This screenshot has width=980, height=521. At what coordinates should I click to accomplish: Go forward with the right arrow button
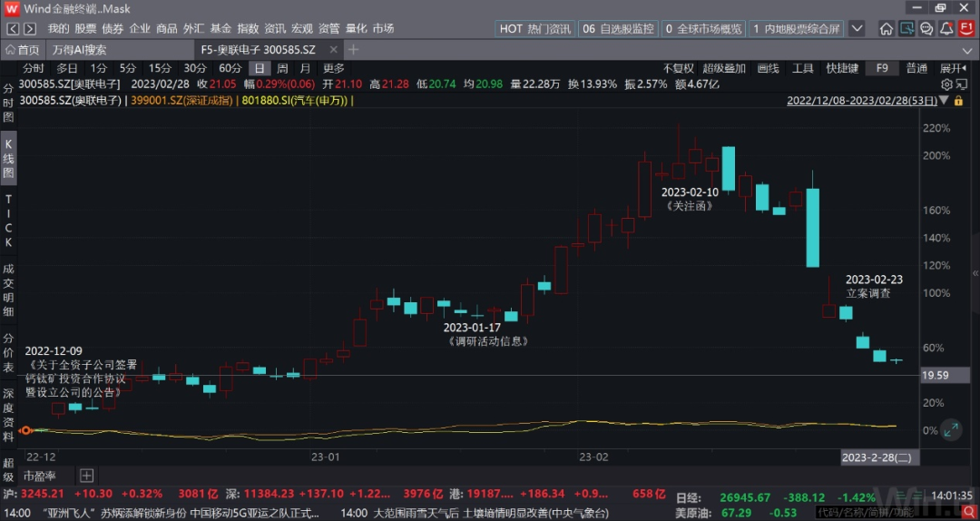[x=30, y=29]
